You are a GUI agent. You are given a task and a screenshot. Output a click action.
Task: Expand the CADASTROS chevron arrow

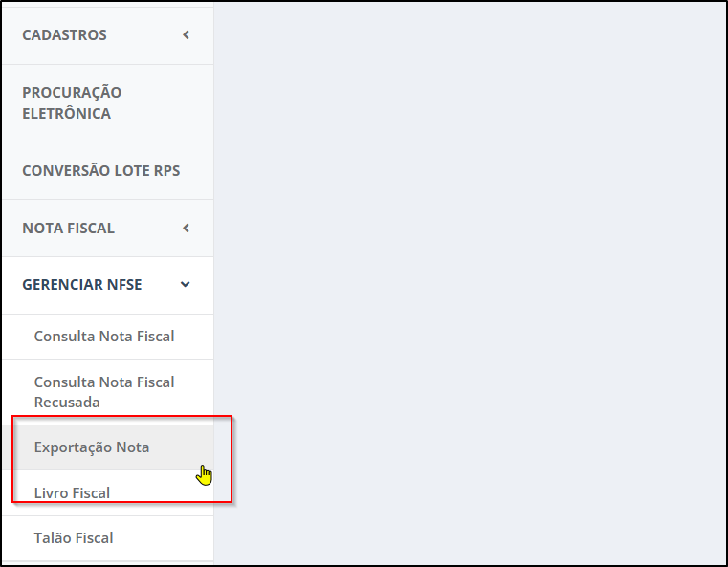pyautogui.click(x=187, y=34)
